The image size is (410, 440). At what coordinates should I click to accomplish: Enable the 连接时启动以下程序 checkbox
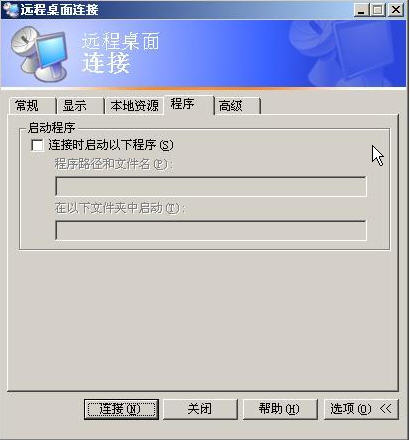pyautogui.click(x=37, y=145)
